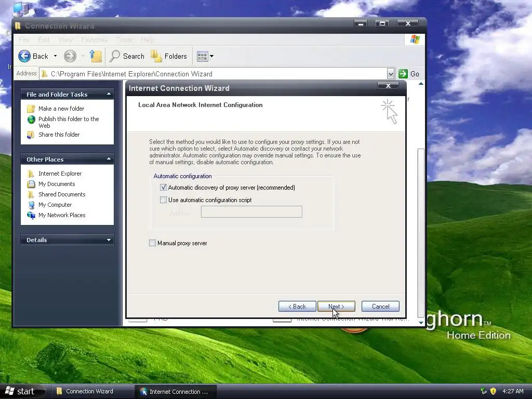Viewport: 532px width, 399px height.
Task: Click the vertical scrollbar thumb in Explorer
Action: pos(421,233)
